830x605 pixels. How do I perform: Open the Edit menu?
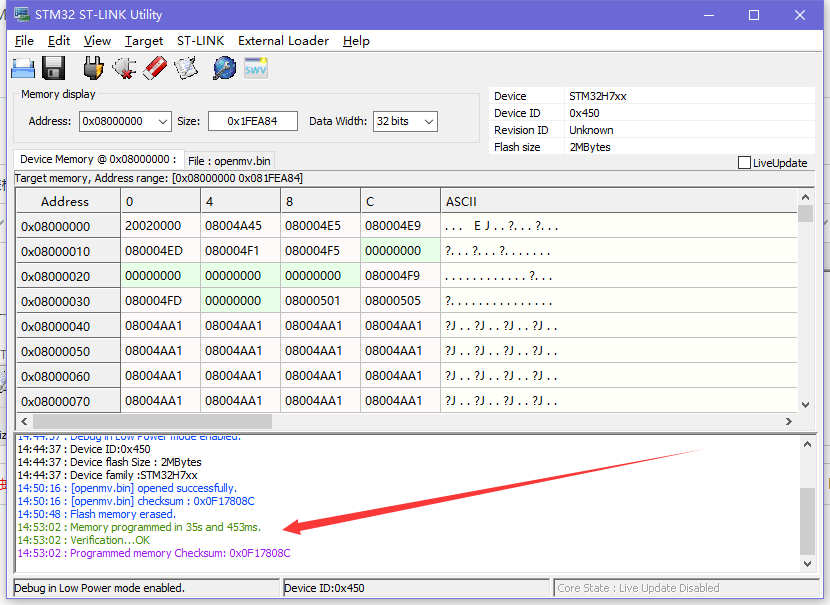tap(59, 41)
